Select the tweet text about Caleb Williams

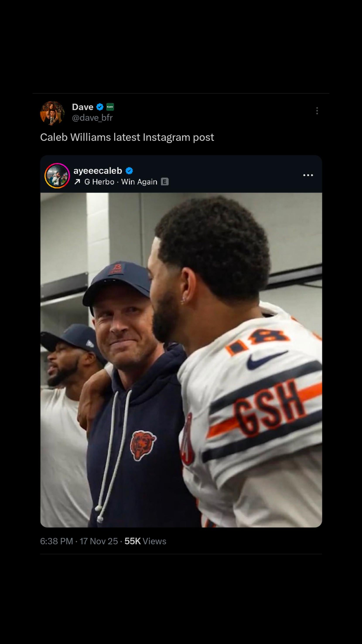(127, 137)
